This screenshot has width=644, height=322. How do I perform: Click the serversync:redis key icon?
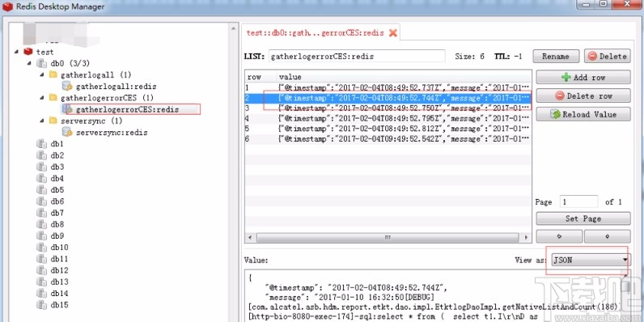click(x=67, y=132)
